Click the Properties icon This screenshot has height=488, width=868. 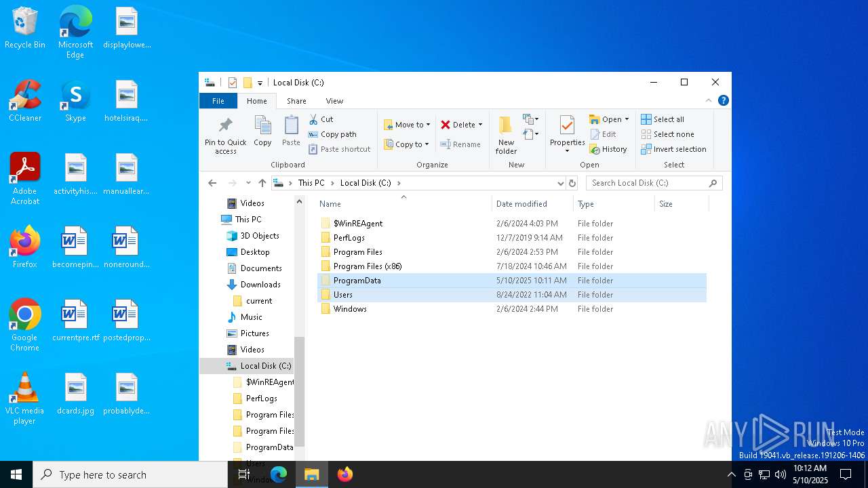567,125
